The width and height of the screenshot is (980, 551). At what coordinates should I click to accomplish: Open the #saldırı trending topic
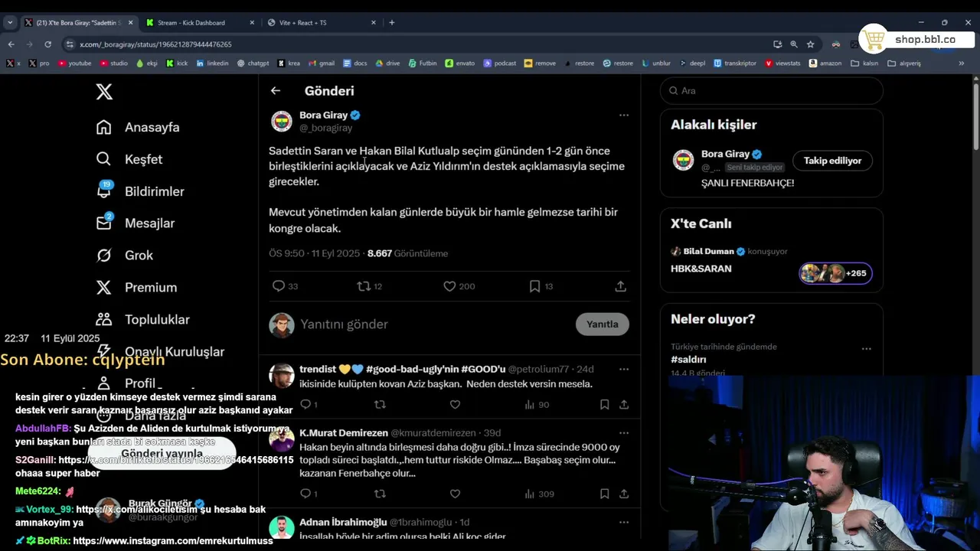688,360
